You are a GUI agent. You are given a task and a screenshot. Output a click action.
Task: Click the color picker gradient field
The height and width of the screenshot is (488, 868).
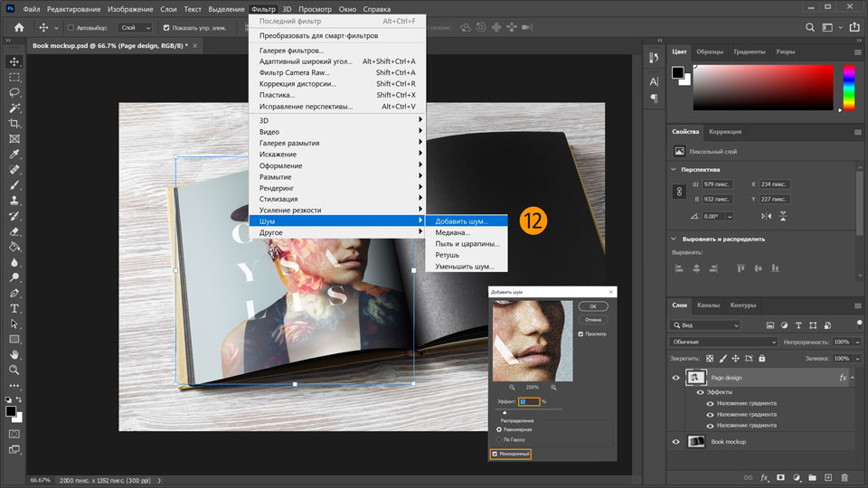[763, 88]
